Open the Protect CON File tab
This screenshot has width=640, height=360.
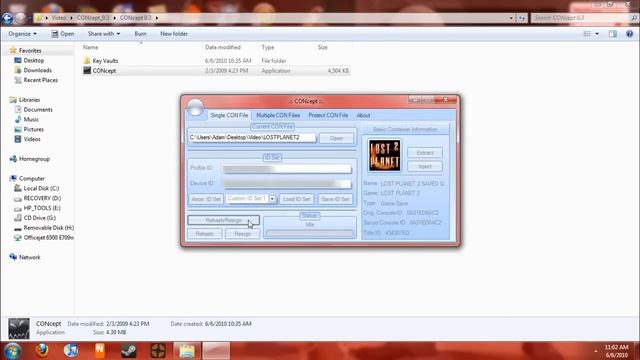(328, 116)
